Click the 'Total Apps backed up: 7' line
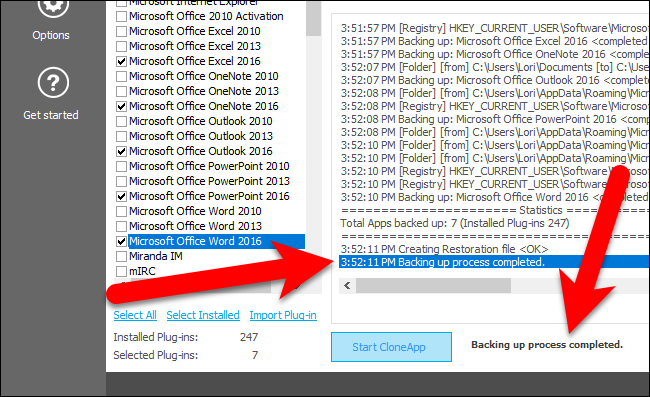Image resolution: width=650 pixels, height=397 pixels. point(455,223)
